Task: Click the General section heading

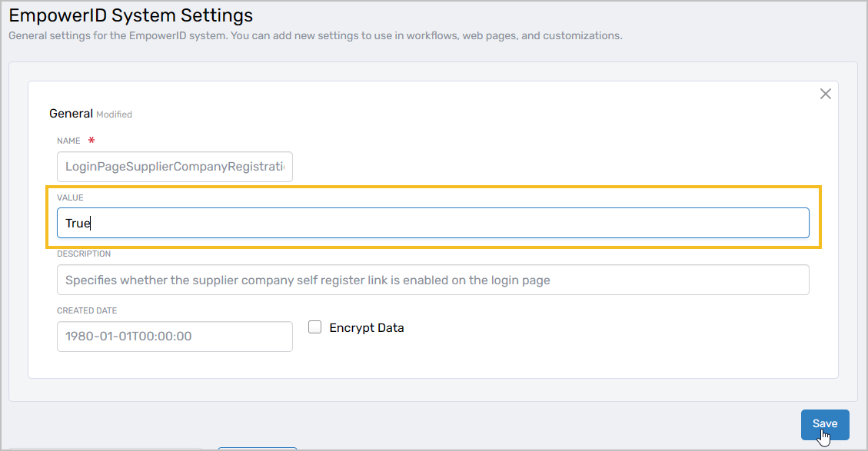Action: 71,113
